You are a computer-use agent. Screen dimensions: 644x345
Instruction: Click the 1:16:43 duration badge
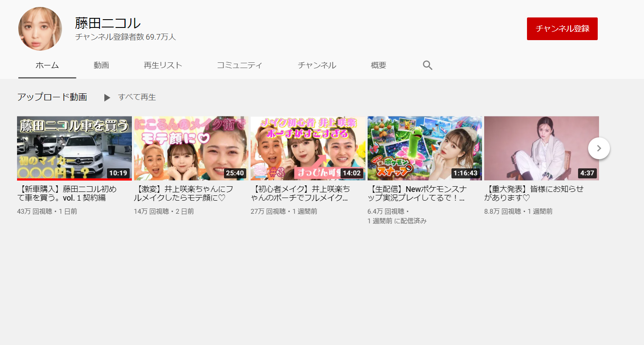[465, 173]
